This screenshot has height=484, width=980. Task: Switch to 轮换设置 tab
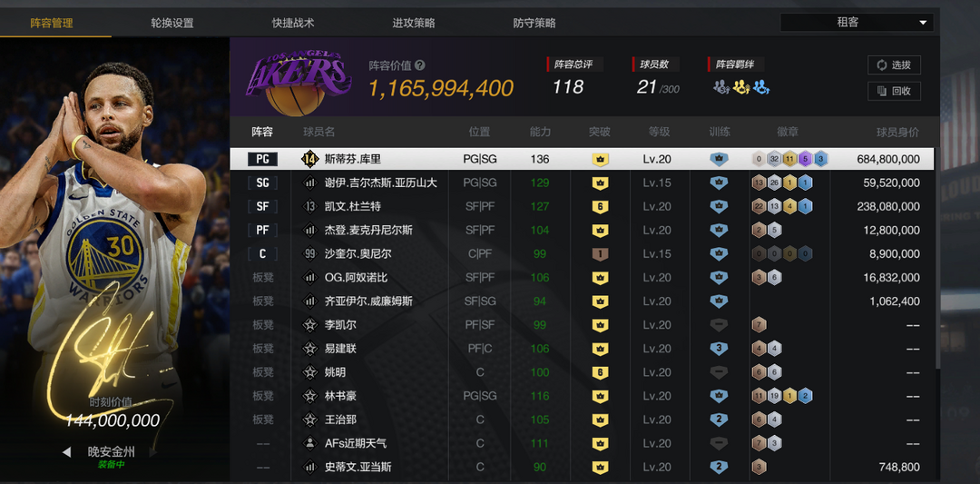click(x=171, y=23)
